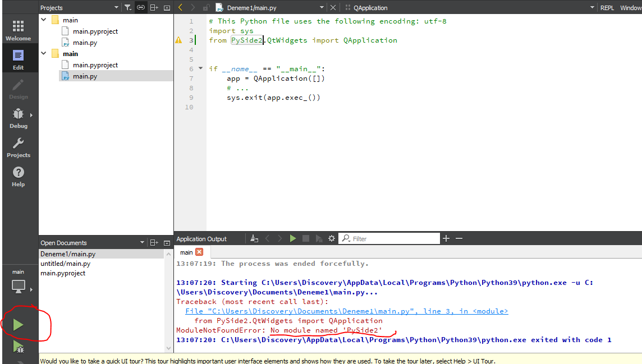
Task: Click "No module named 'PySide2'" error text
Action: tap(326, 330)
